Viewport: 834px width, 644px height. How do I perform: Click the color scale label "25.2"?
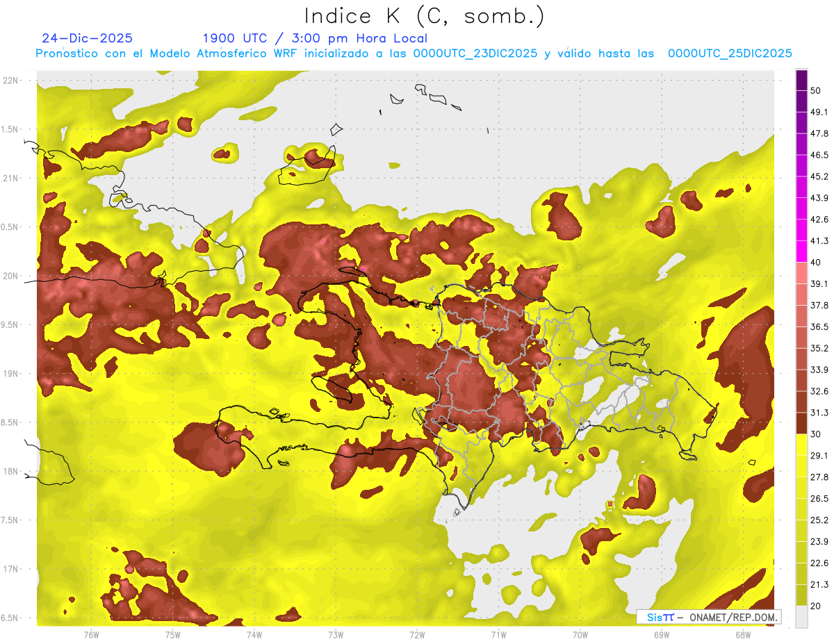pyautogui.click(x=819, y=520)
